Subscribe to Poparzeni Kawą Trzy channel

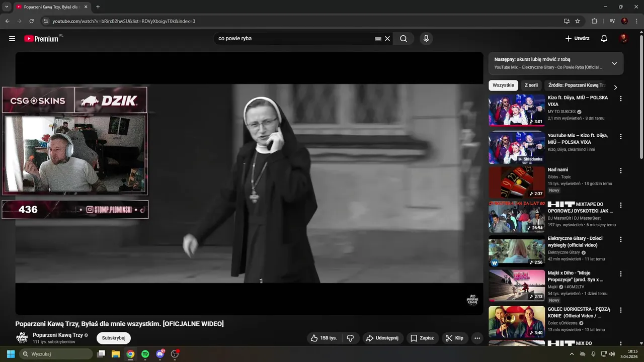pos(114,338)
